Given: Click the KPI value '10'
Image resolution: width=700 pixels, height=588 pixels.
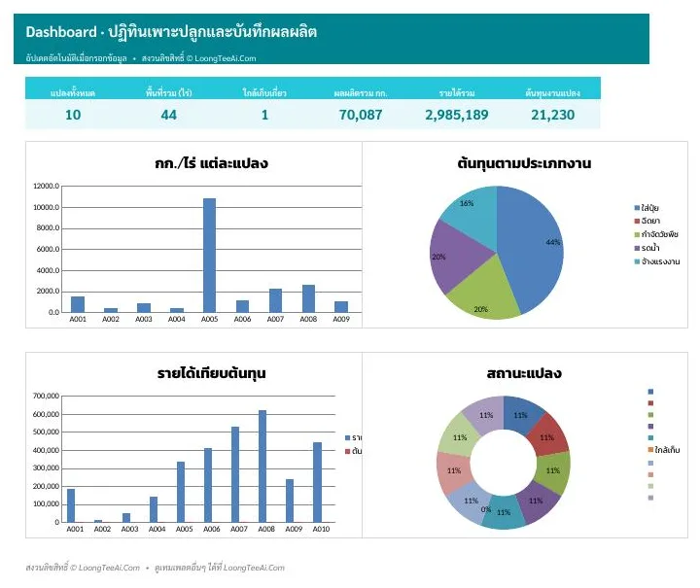Looking at the screenshot, I should click(73, 115).
